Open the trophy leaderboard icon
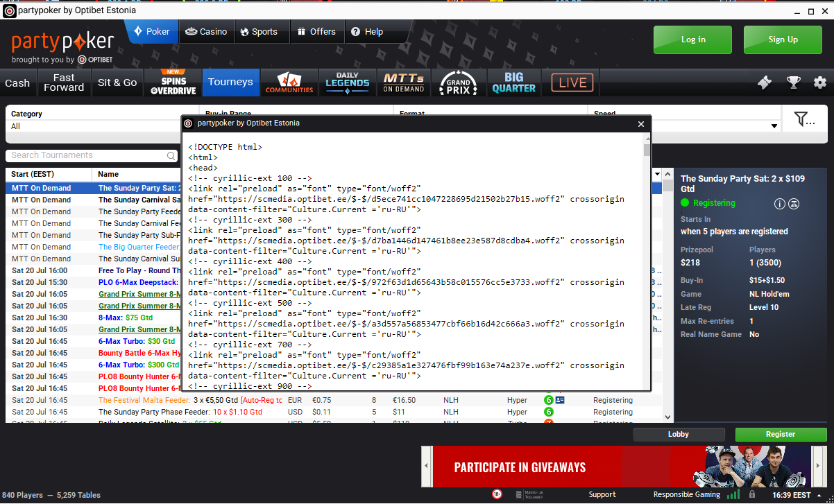Image resolution: width=834 pixels, height=504 pixels. click(x=793, y=82)
